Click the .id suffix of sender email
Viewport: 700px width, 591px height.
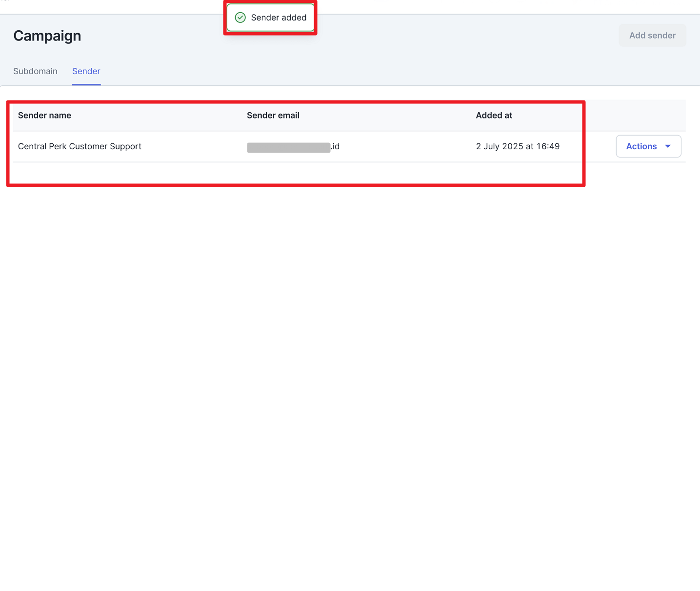click(335, 146)
